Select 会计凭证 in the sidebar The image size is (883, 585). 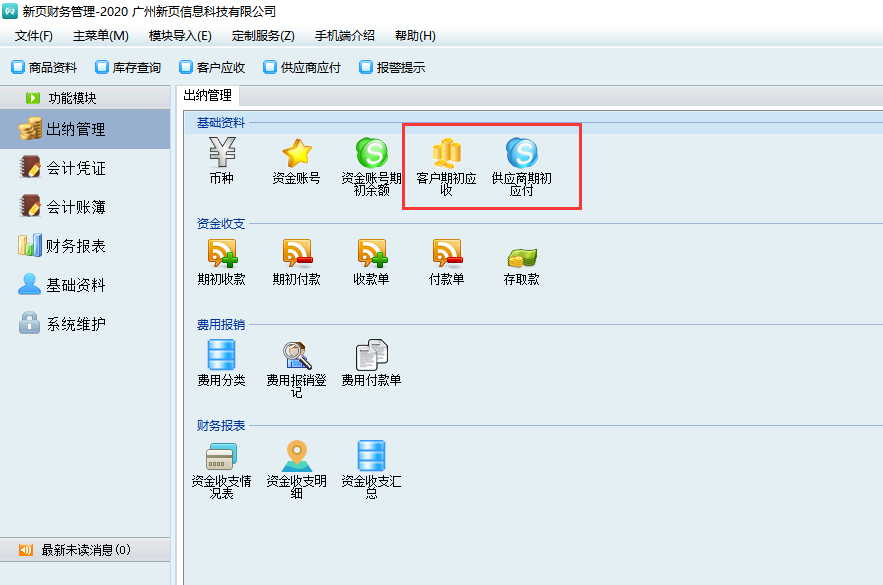[75, 168]
